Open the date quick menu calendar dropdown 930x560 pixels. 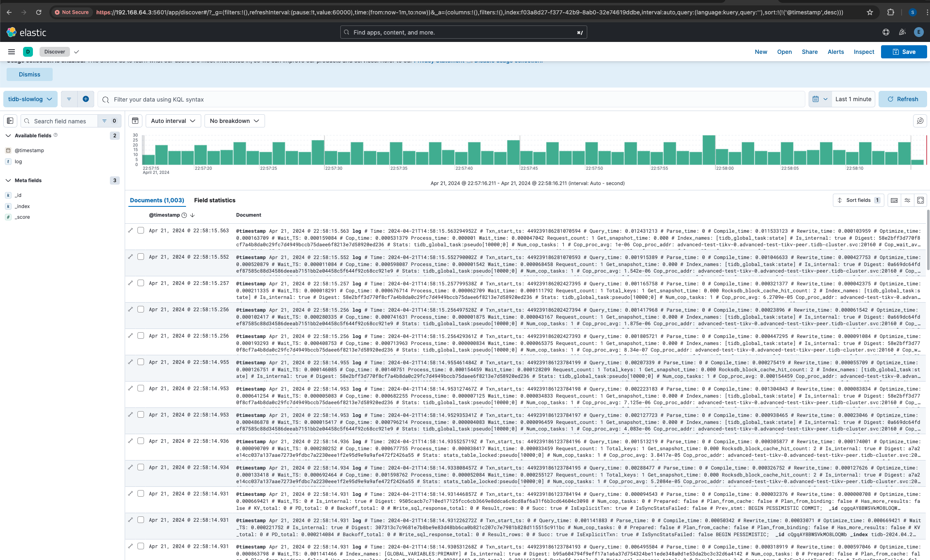point(820,99)
